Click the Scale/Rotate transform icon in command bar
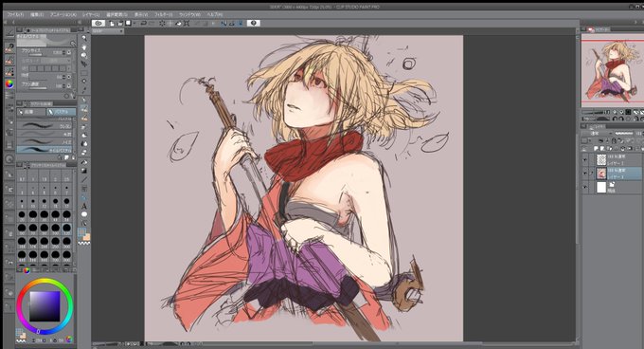 [187, 24]
